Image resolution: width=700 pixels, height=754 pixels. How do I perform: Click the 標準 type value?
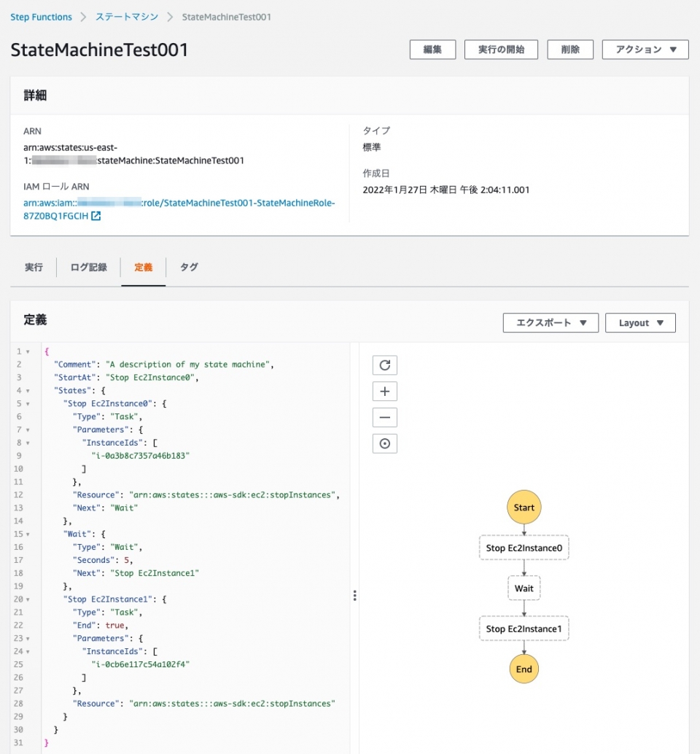point(372,147)
